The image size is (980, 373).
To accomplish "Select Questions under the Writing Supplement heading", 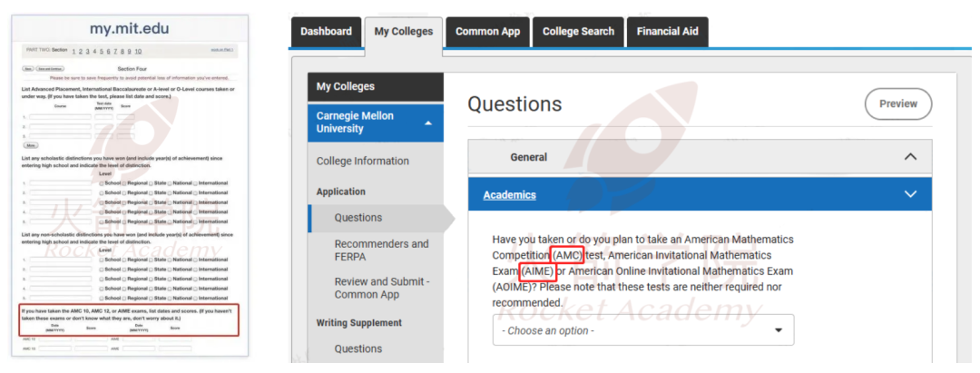I will [x=358, y=348].
